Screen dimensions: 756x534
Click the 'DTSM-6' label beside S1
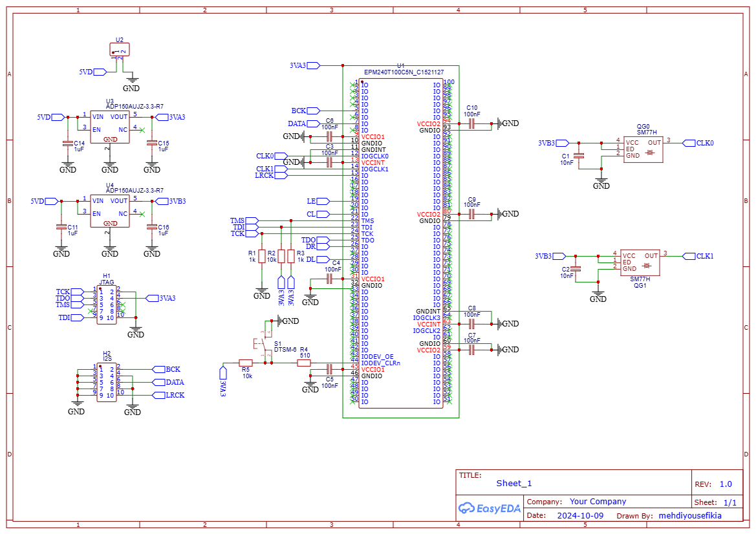tap(285, 350)
